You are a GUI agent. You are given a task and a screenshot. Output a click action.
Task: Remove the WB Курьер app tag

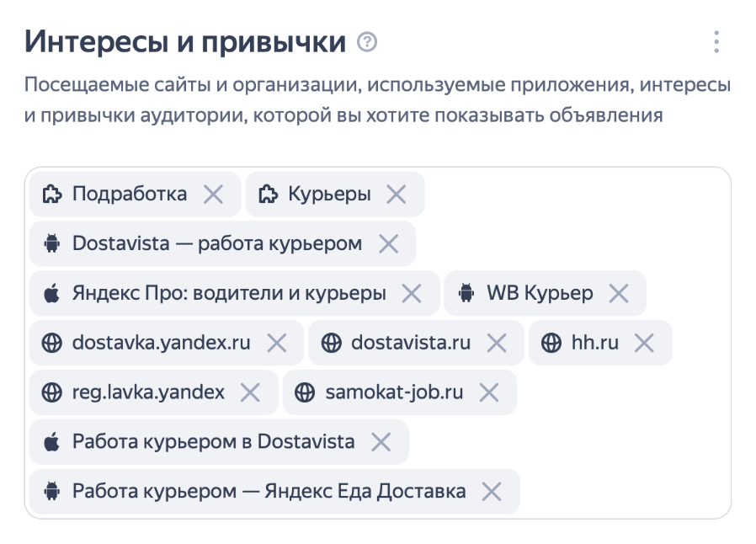619,293
